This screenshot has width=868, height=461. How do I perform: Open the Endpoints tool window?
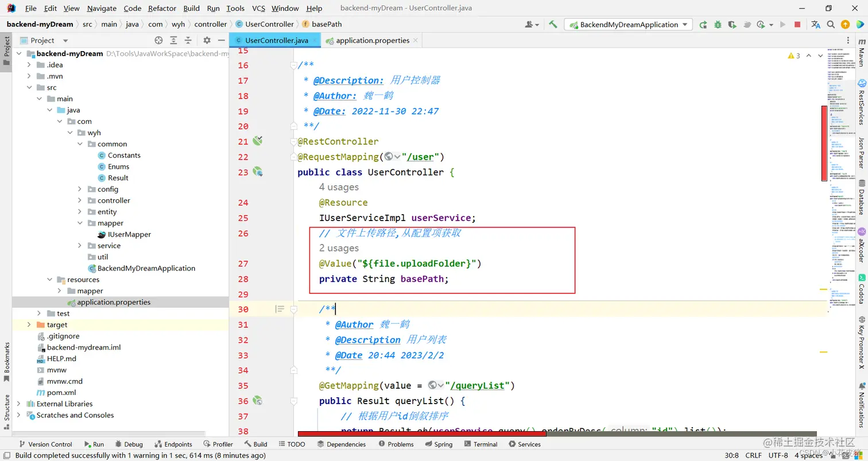coord(173,444)
